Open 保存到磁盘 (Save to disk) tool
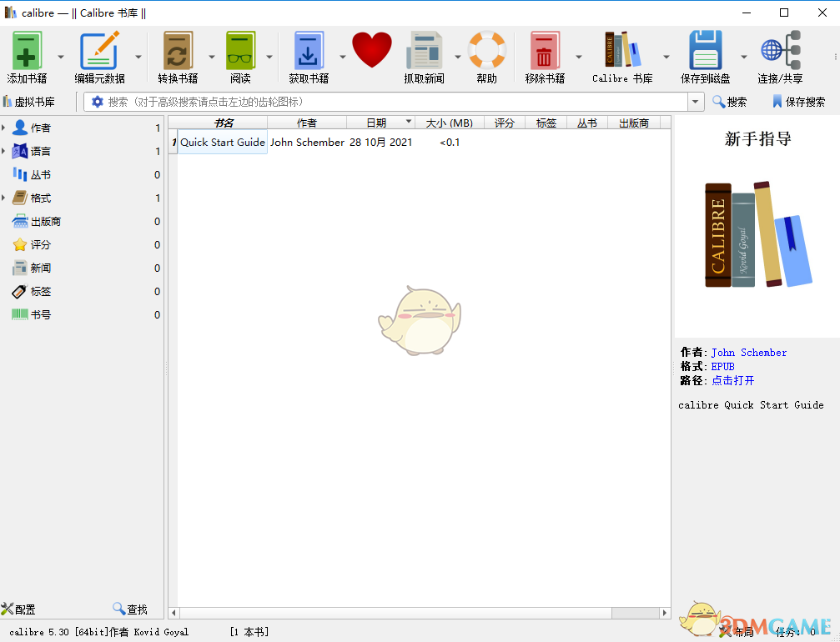This screenshot has height=642, width=840. coord(705,52)
